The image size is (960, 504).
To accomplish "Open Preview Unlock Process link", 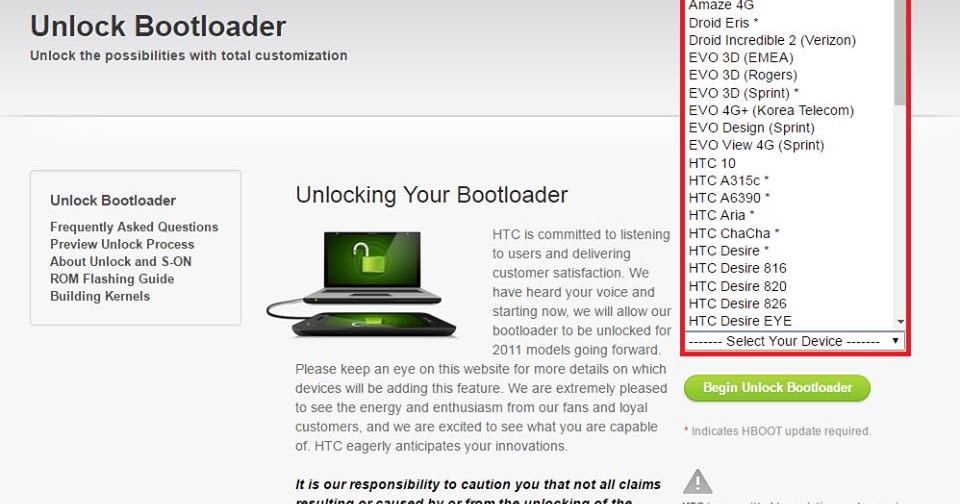I will click(122, 244).
